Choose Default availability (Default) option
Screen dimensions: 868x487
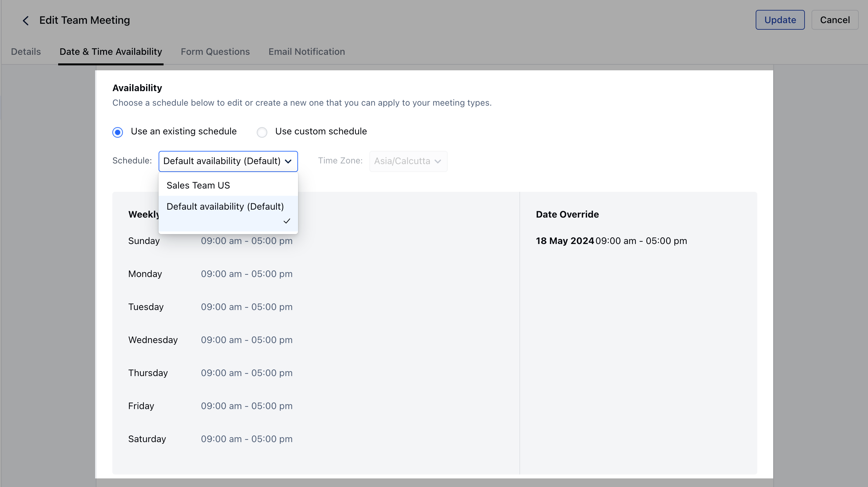coord(225,206)
